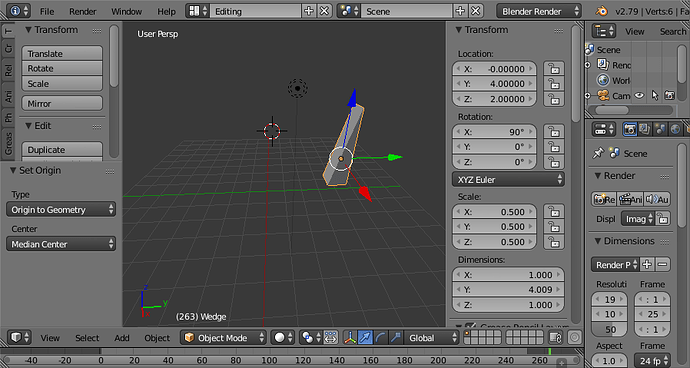Open the XYZ Euler rotation mode dropdown
The height and width of the screenshot is (368, 690).
pyautogui.click(x=508, y=180)
